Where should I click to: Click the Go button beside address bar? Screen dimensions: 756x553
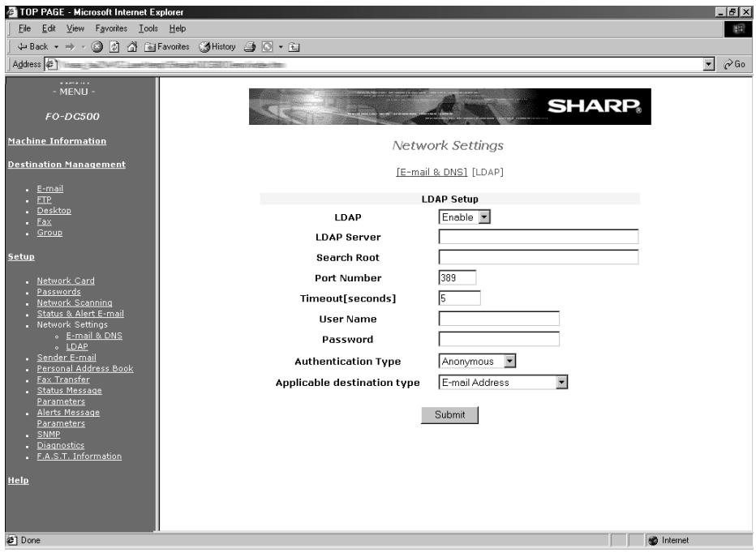[x=734, y=64]
